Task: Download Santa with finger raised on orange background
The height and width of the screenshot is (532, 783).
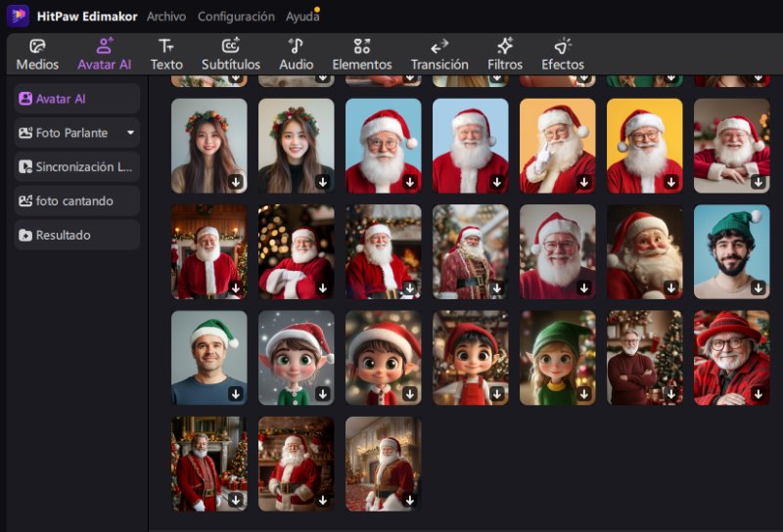Action: [x=584, y=182]
